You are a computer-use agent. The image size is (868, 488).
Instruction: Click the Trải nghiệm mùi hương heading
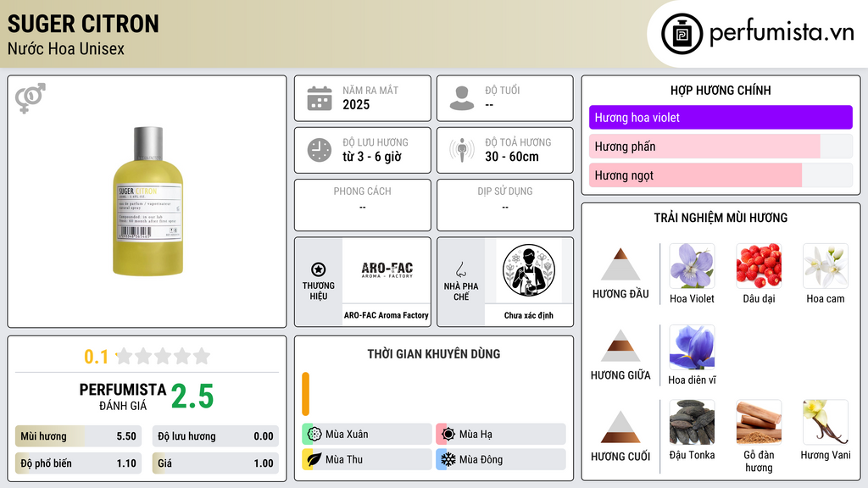[x=721, y=218]
